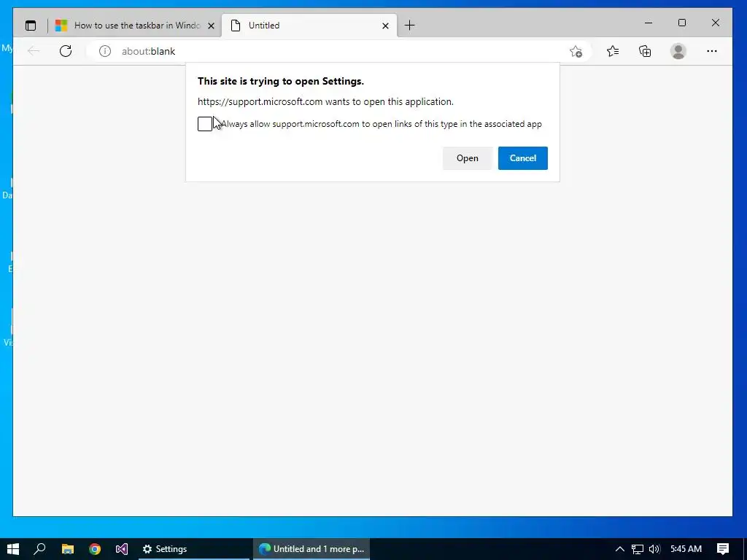Open the Action Center notifications icon

723,549
